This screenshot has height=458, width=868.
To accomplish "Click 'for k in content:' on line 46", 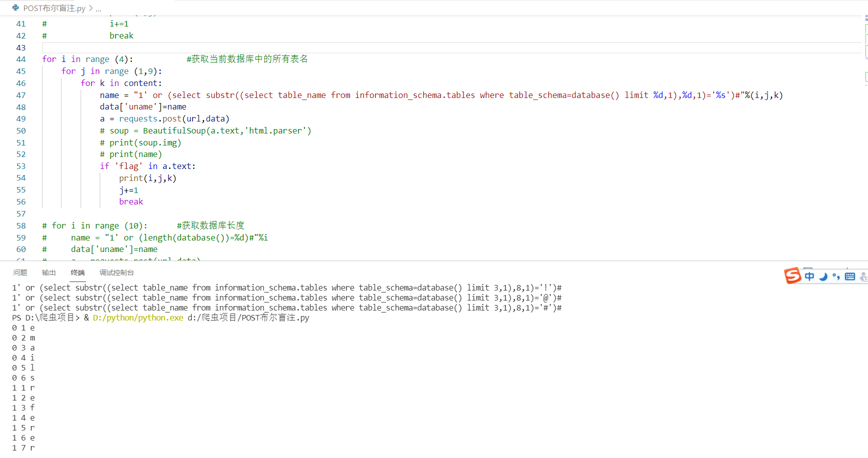I will click(x=121, y=83).
